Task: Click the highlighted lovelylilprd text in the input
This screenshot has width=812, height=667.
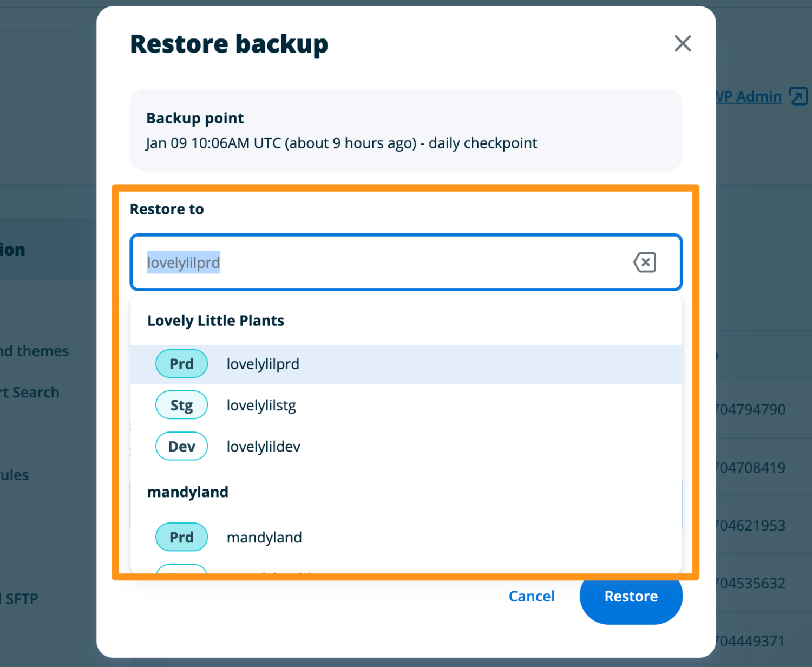Action: [x=184, y=262]
